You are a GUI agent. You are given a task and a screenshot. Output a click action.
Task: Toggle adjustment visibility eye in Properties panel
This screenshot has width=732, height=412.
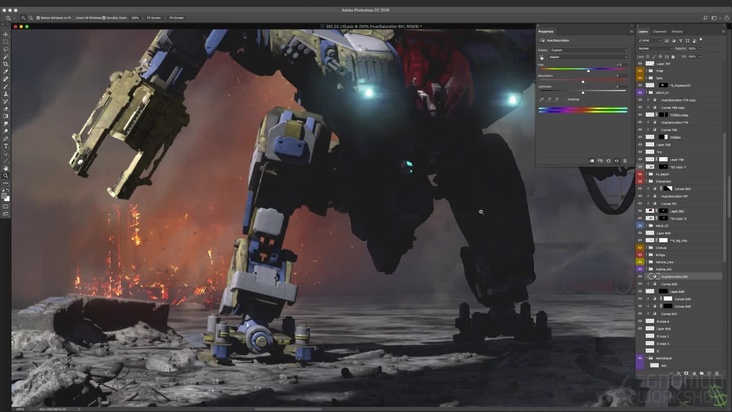pyautogui.click(x=616, y=161)
